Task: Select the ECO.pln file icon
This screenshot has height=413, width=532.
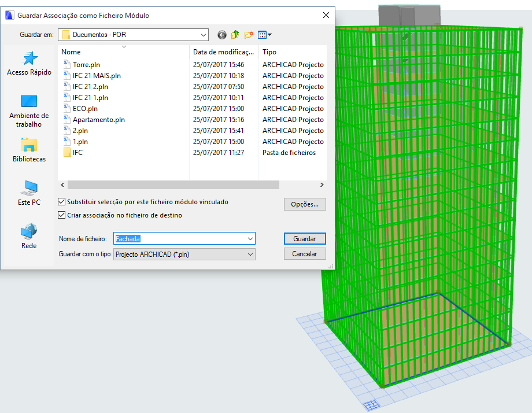Action: point(67,109)
